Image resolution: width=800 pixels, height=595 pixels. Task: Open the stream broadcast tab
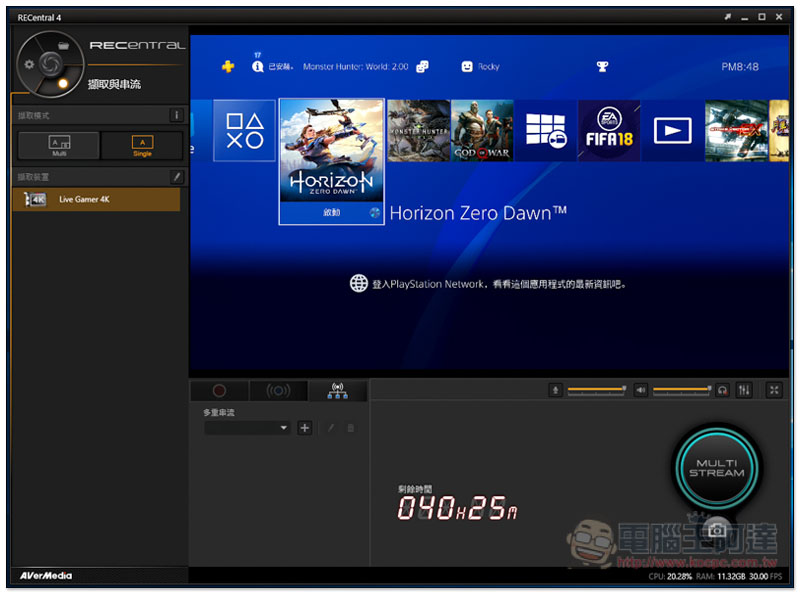[x=278, y=391]
